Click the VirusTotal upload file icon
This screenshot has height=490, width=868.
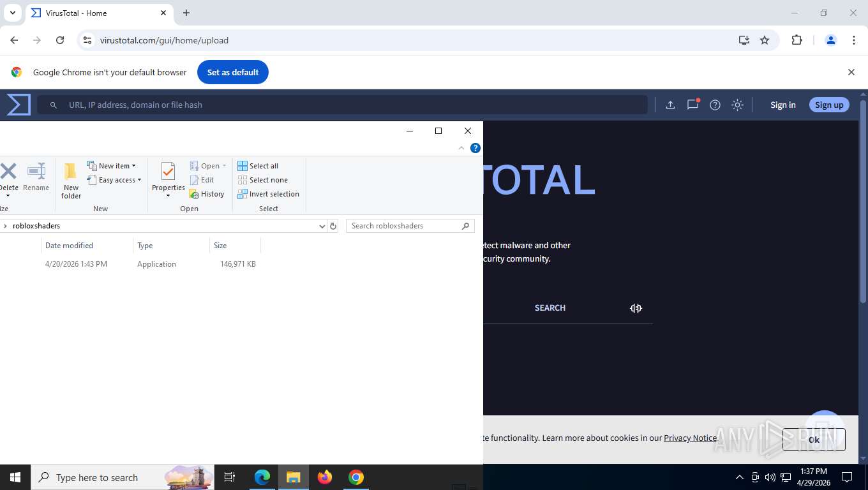click(670, 105)
